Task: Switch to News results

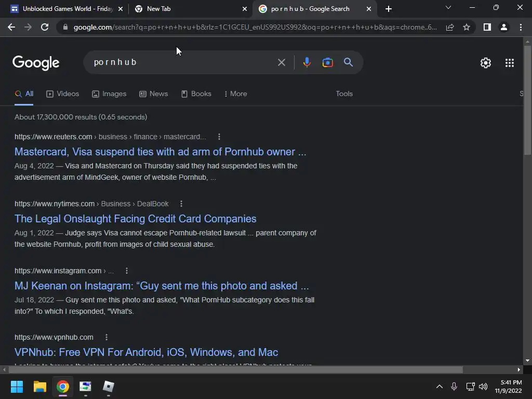Action: 154,94
